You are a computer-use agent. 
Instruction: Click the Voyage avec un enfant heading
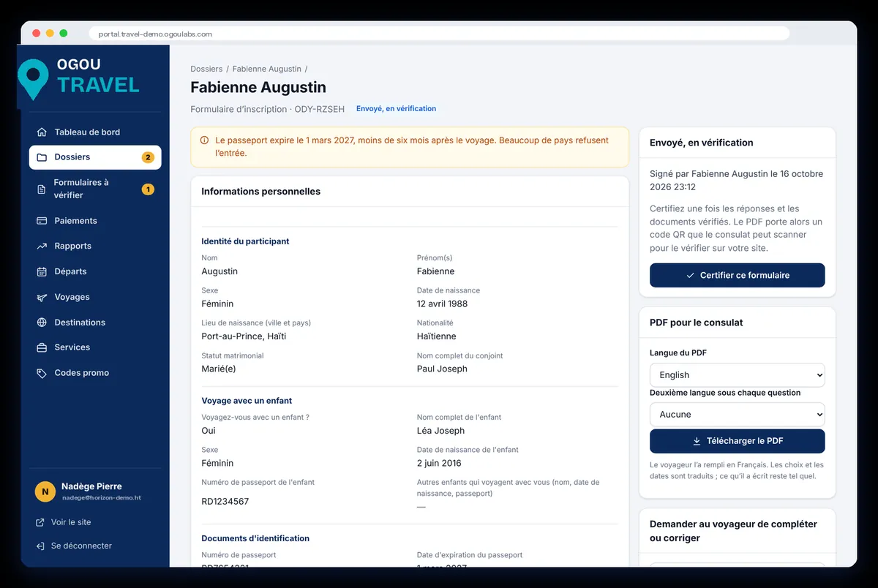247,401
